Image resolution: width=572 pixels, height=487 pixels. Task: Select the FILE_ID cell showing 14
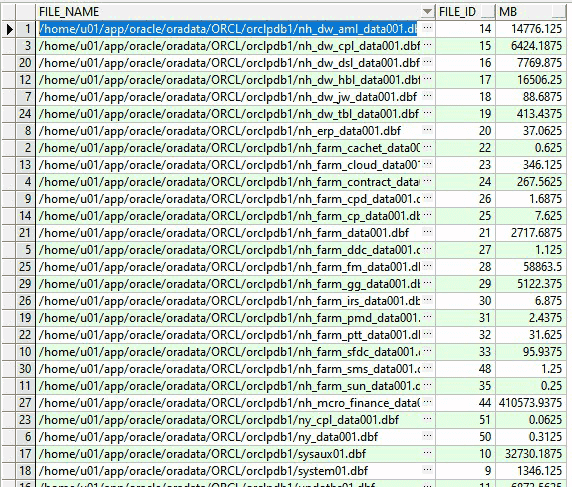(x=465, y=29)
